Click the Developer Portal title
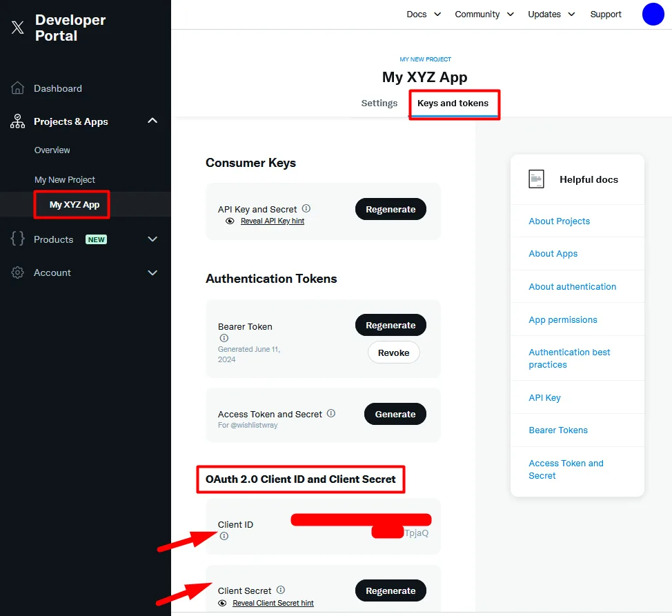The width and height of the screenshot is (672, 616). tap(70, 28)
